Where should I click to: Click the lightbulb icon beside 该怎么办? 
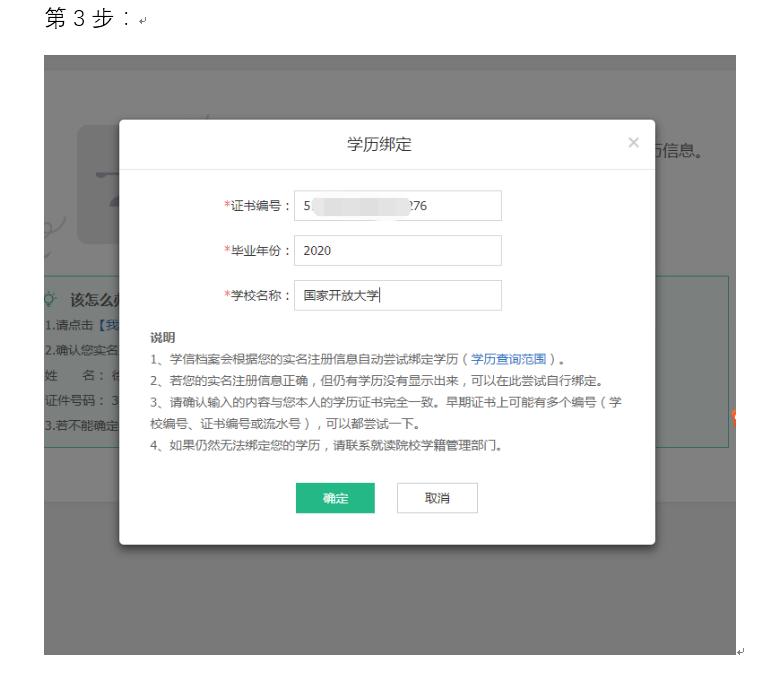point(50,299)
